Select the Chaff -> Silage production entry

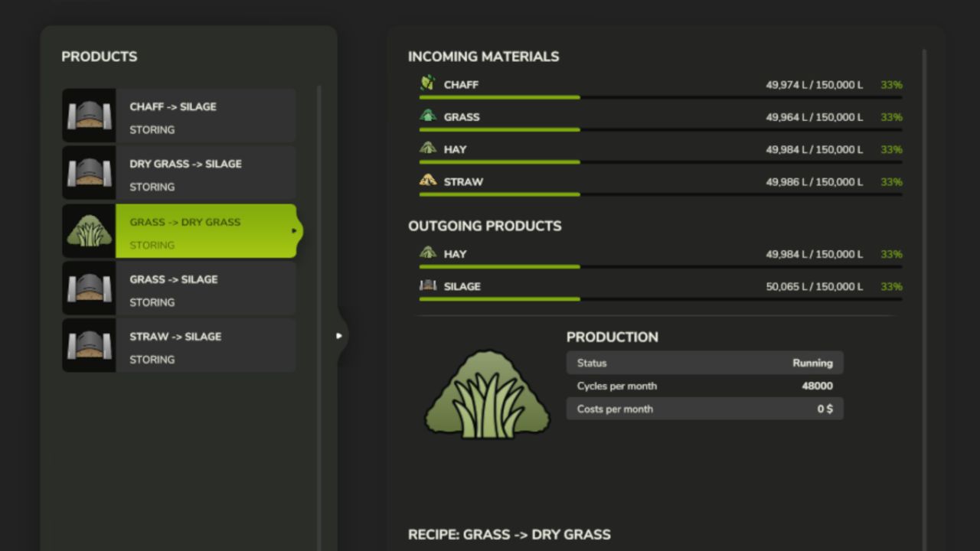pyautogui.click(x=205, y=116)
